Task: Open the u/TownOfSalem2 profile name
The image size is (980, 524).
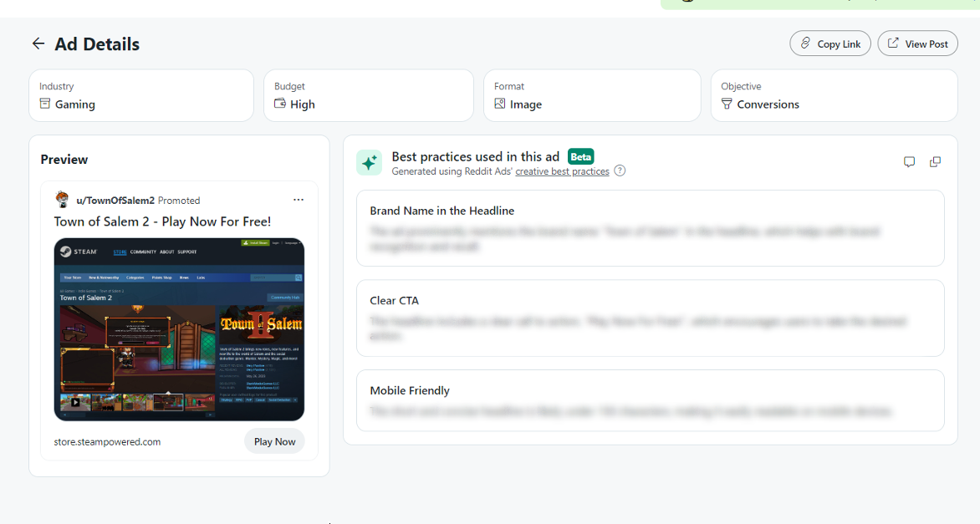Action: [x=115, y=201]
